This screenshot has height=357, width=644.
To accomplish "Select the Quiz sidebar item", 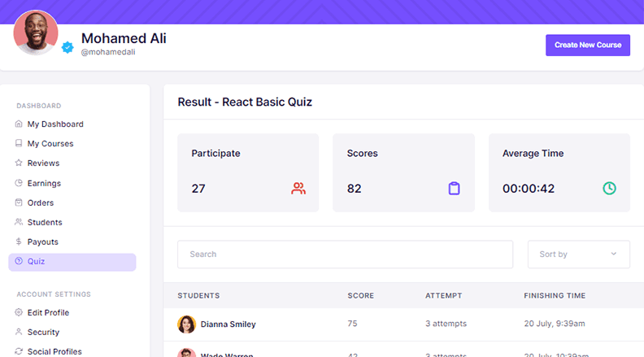I will (x=36, y=262).
